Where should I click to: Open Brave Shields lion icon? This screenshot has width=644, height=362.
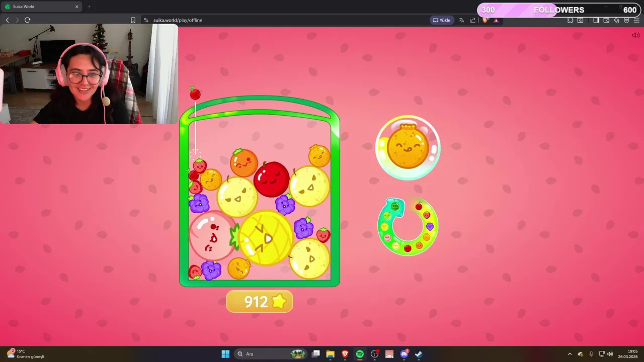(x=485, y=20)
